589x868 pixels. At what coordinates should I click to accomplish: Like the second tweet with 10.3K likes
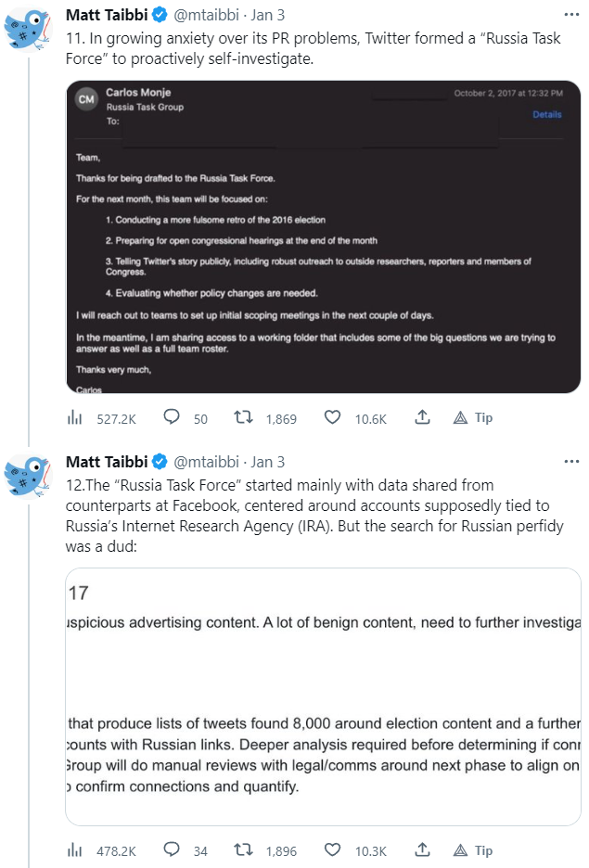coord(332,850)
